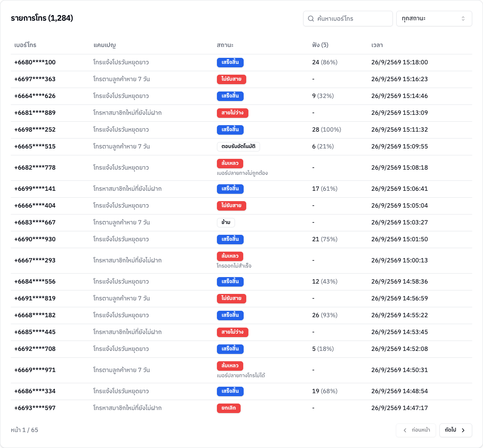The width and height of the screenshot is (483, 448).
Task: Click the สถานะ column header
Action: 225,45
